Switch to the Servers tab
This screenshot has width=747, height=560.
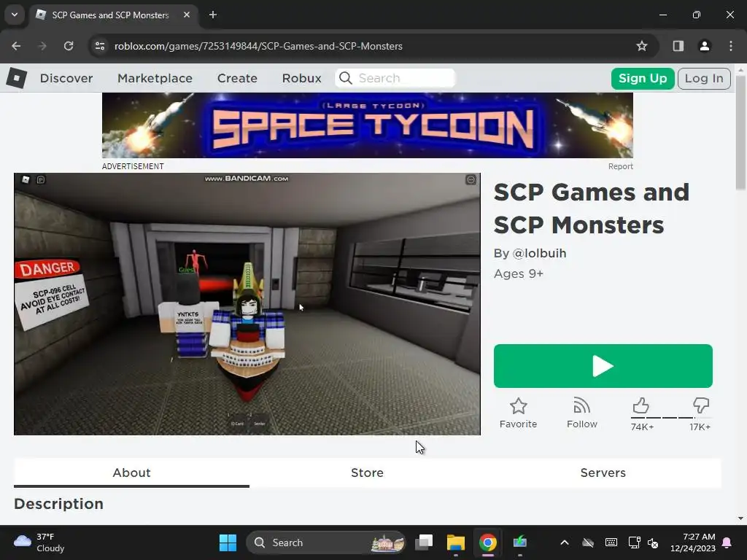tap(603, 472)
